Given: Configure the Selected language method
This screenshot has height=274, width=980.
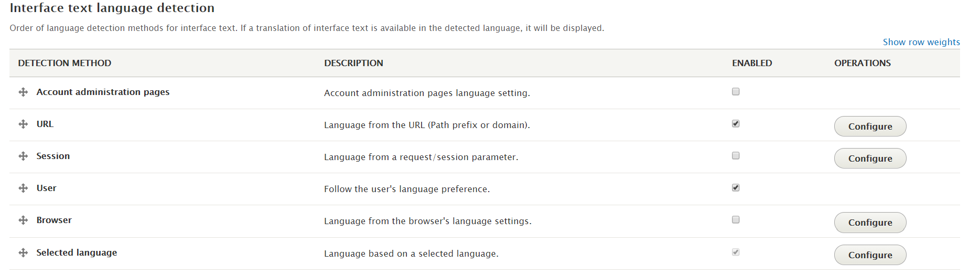Looking at the screenshot, I should click(870, 255).
